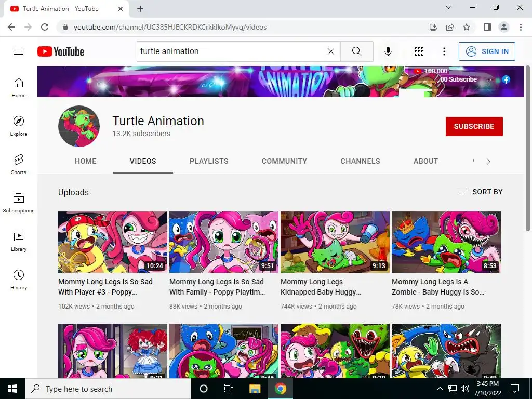
Task: Click the 8:53 video thumbnail
Action: 446,242
